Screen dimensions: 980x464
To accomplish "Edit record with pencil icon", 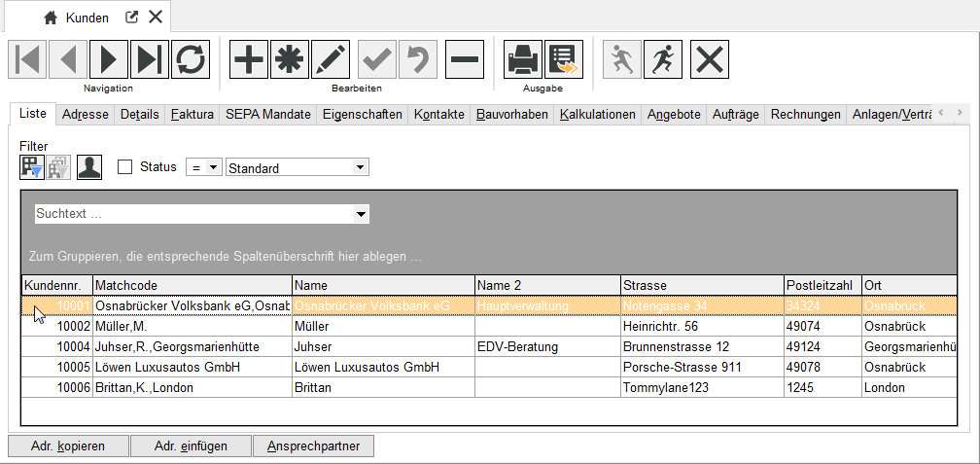I will [330, 59].
